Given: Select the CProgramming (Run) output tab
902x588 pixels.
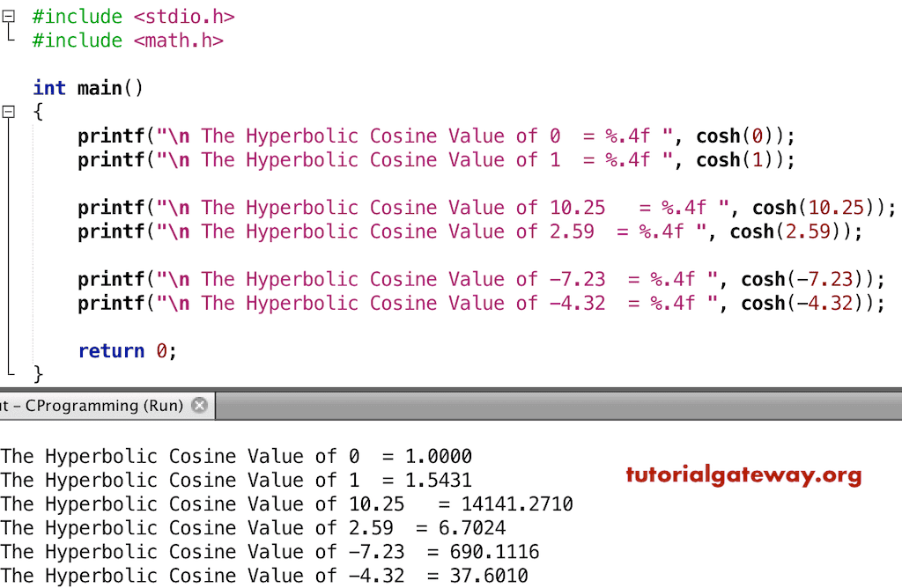Looking at the screenshot, I should pyautogui.click(x=88, y=405).
